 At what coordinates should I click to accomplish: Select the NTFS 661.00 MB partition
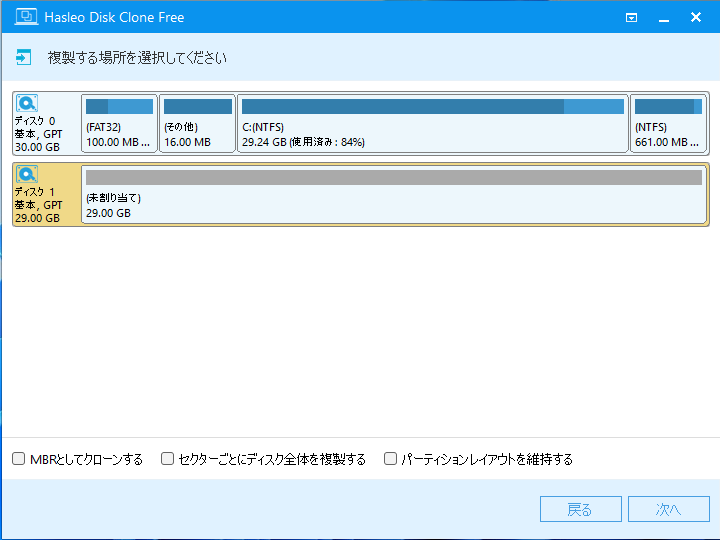pyautogui.click(x=669, y=123)
